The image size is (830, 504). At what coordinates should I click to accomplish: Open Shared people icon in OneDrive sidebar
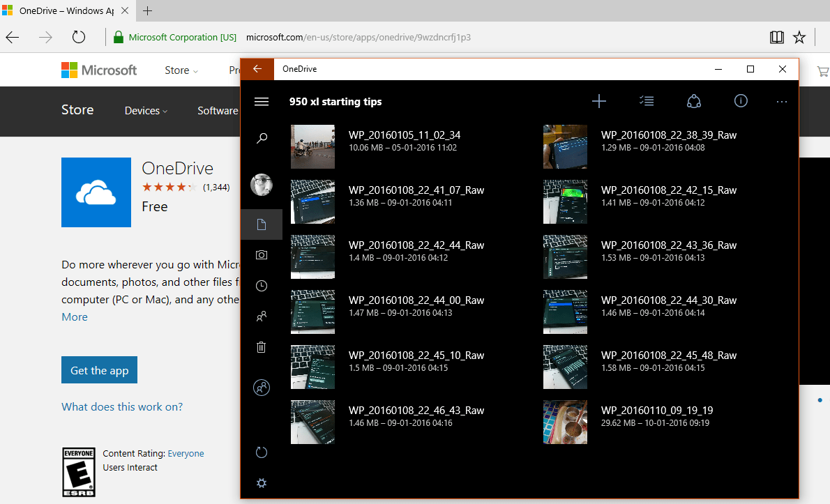point(262,316)
